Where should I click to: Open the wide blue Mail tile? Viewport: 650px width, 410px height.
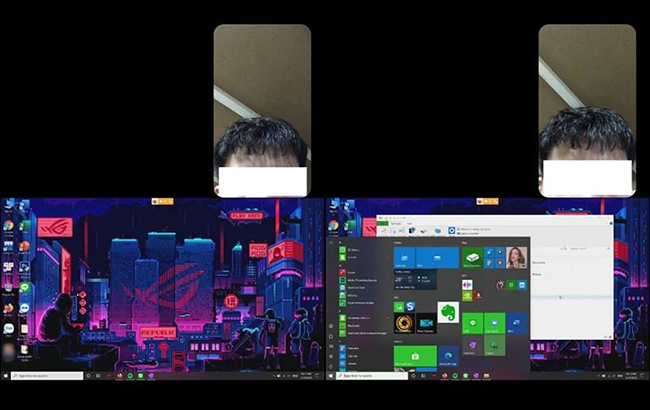(437, 257)
